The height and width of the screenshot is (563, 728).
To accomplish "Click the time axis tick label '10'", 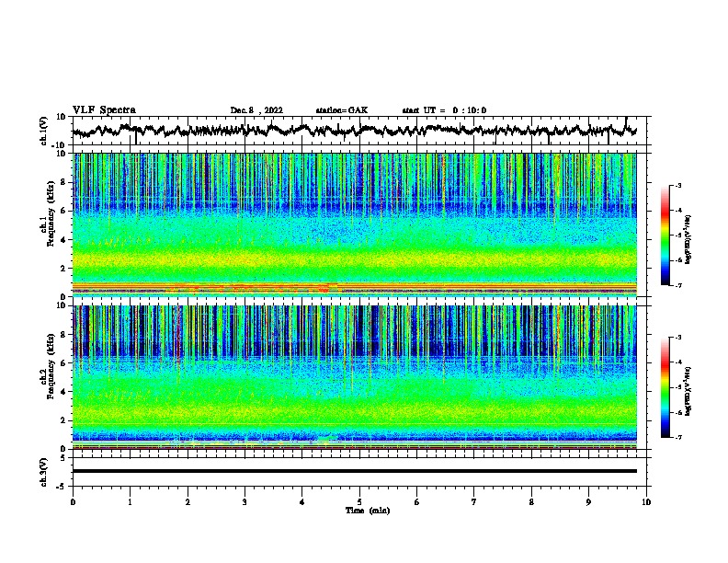I will 646,502.
